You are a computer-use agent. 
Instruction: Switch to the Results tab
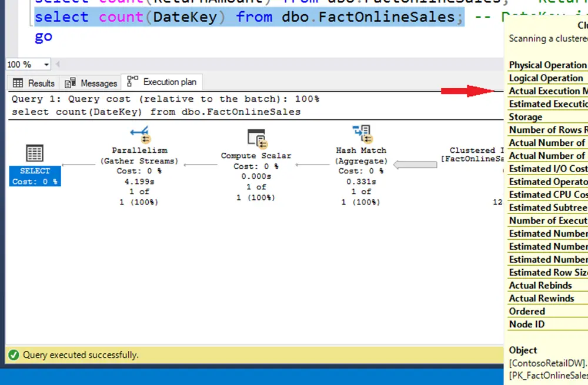point(34,83)
